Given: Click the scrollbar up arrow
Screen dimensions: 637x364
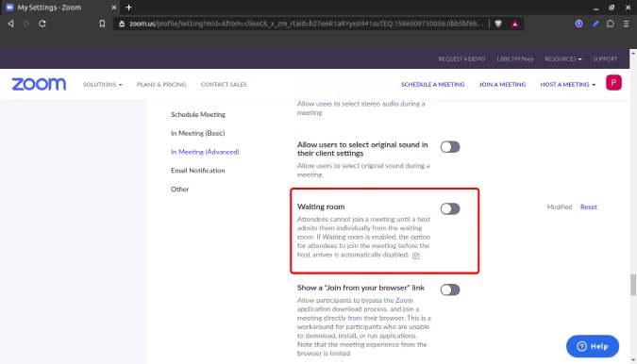Looking at the screenshot, I should [x=633, y=53].
